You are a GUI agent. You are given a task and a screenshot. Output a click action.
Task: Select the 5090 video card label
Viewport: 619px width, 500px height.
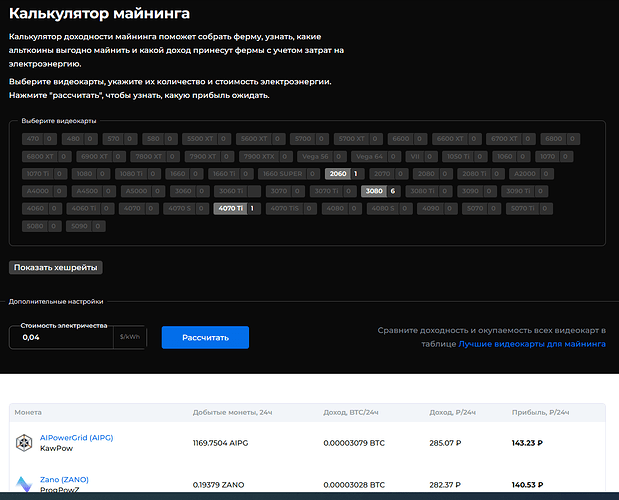coord(78,226)
